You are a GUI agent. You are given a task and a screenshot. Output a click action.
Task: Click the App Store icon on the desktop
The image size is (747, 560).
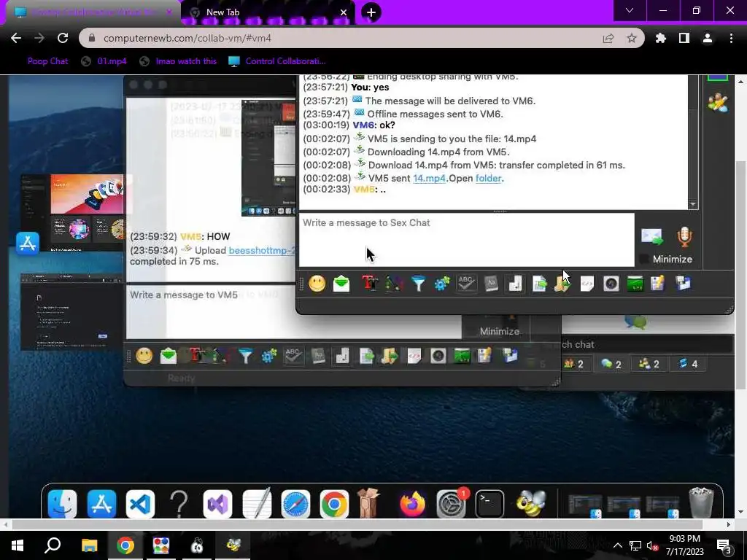(28, 244)
